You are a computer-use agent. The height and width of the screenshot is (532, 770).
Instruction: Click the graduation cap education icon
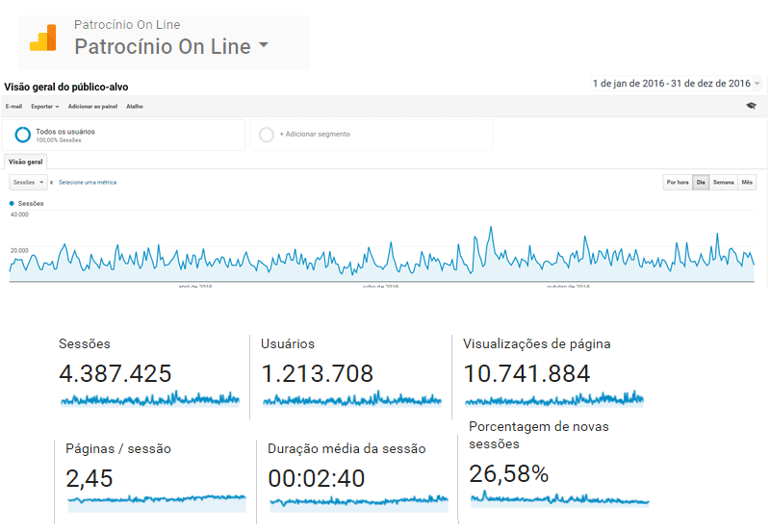(x=751, y=106)
